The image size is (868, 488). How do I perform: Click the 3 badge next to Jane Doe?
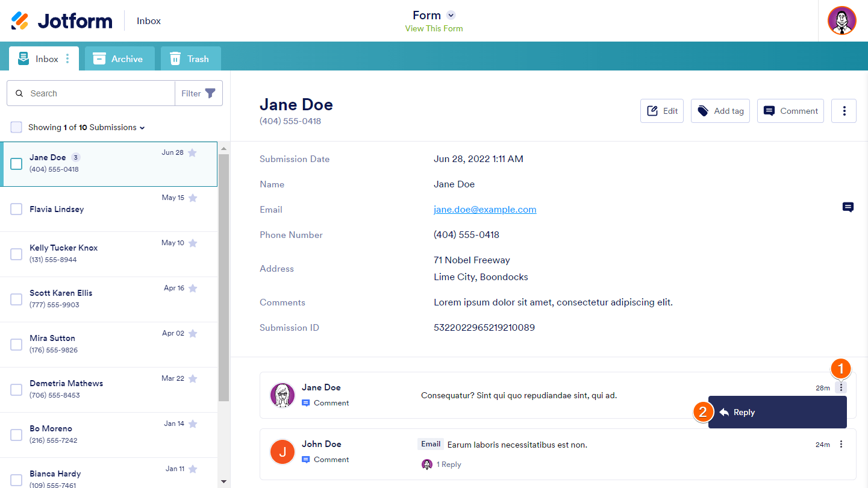(x=76, y=157)
